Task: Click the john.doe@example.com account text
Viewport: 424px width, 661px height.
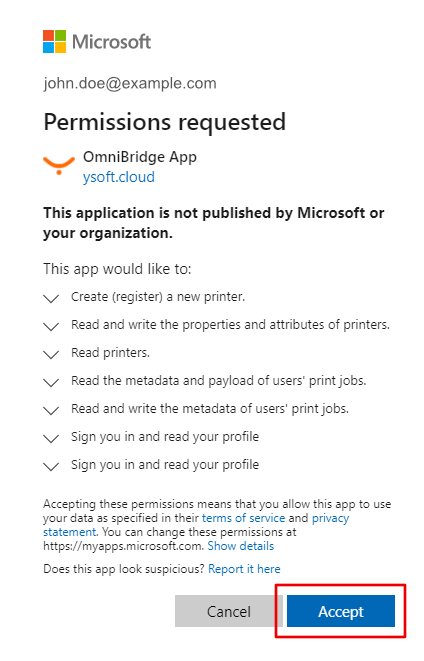Action: click(x=130, y=83)
